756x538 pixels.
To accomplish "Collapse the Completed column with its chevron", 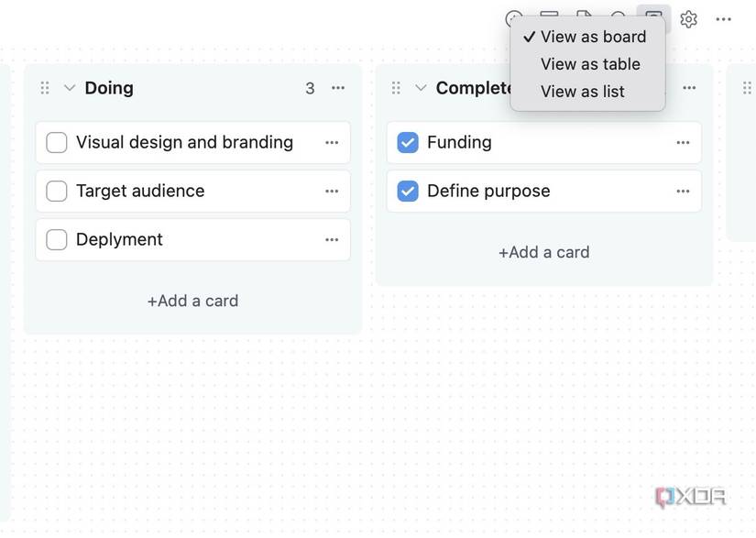I will pos(421,86).
